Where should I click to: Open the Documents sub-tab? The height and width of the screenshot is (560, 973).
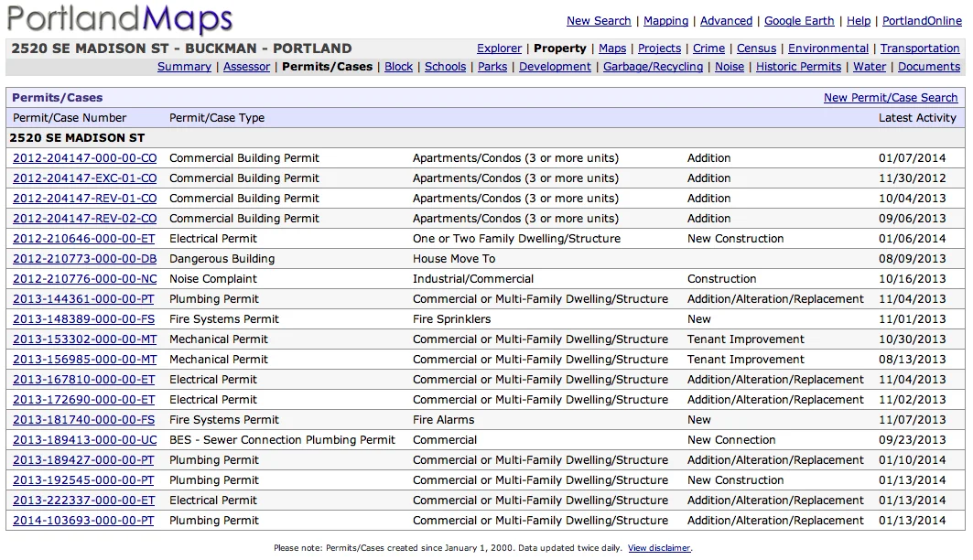(928, 67)
